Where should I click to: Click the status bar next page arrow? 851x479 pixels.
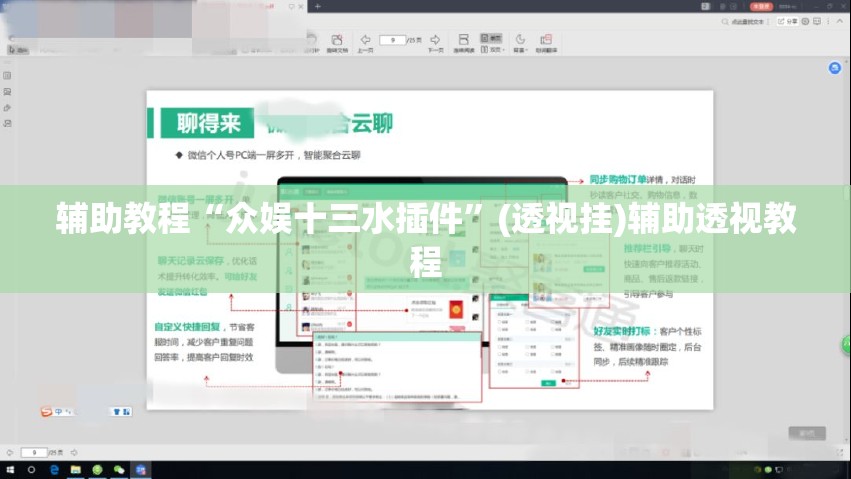74,452
